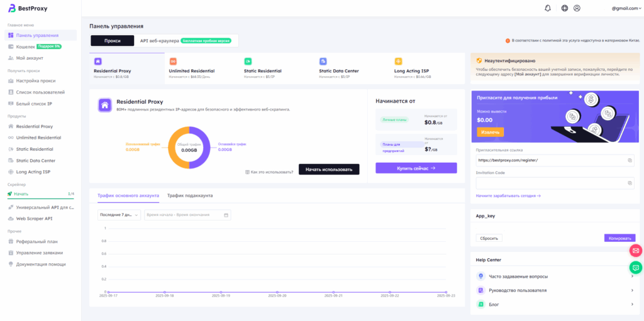Screen dimensions: 644x321
Task: Click the Реферальный план sidebar icon
Action: pos(11,241)
